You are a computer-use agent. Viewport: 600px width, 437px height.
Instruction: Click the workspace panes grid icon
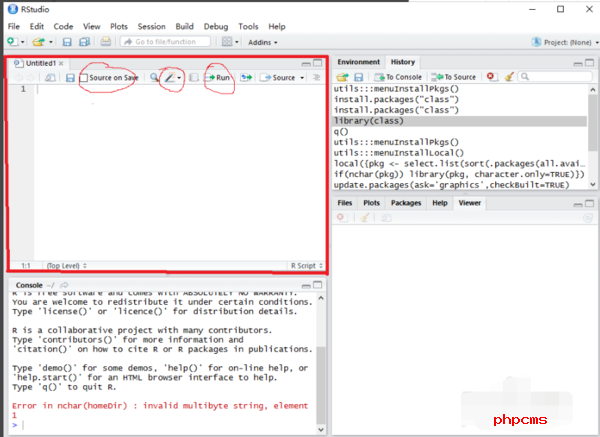click(x=227, y=41)
